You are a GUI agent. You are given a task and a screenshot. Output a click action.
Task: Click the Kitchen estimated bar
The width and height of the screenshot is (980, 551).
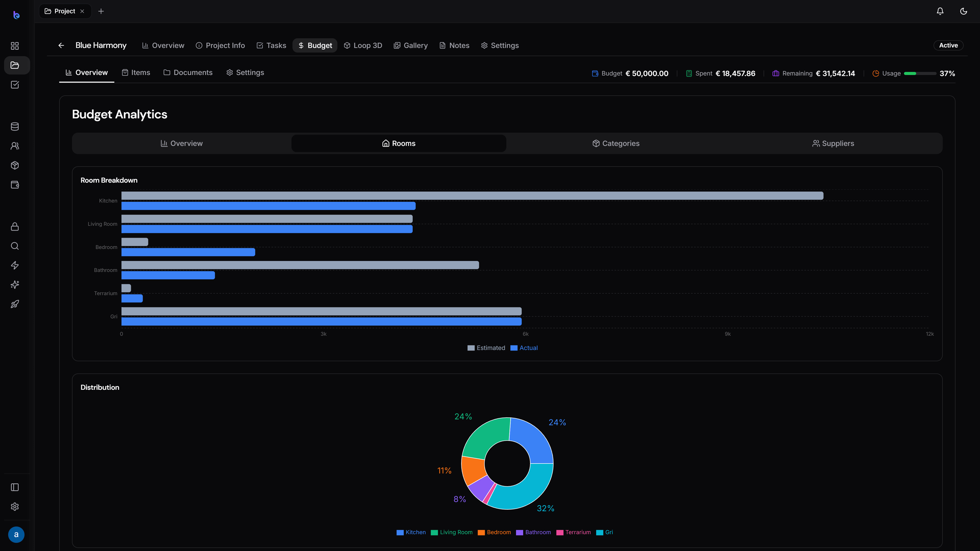472,195
